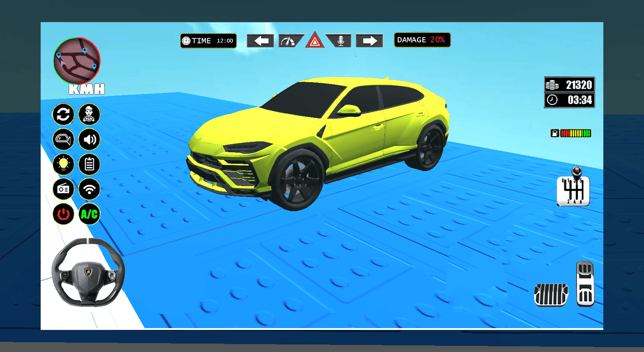Open the clipboard missions icon

[89, 165]
